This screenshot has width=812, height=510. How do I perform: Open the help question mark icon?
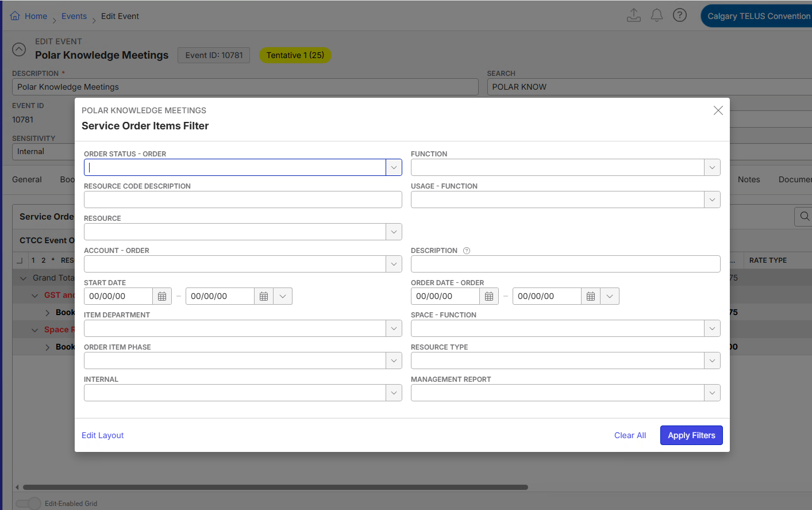click(x=680, y=16)
